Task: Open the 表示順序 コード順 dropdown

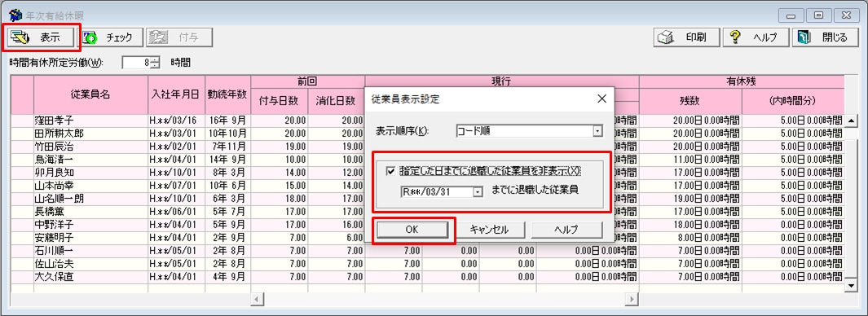Action: click(x=597, y=132)
